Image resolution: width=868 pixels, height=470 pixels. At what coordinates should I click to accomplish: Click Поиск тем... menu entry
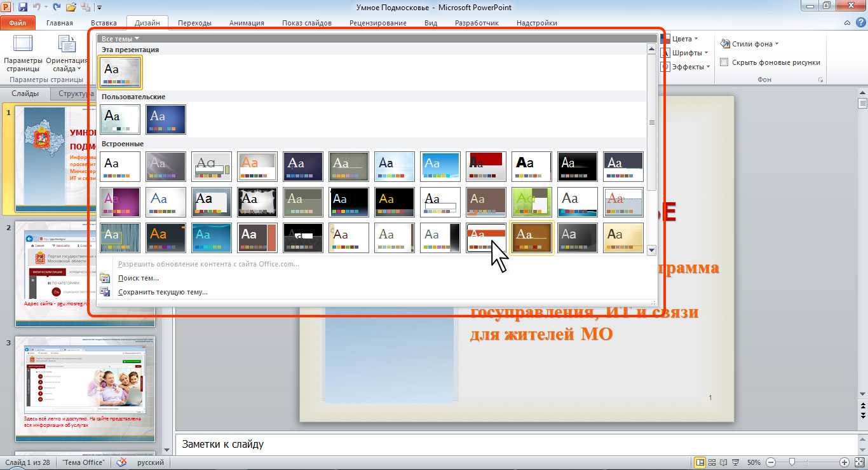pos(139,278)
